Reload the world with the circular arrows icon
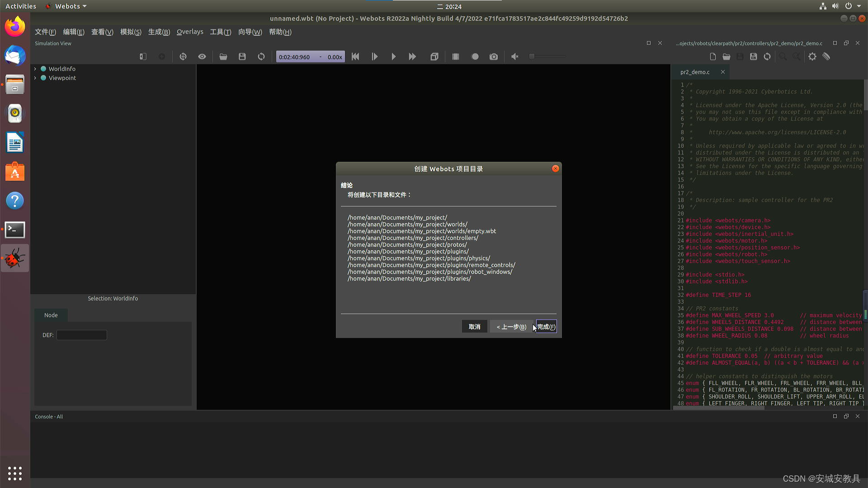Image resolution: width=868 pixels, height=488 pixels. click(x=261, y=56)
